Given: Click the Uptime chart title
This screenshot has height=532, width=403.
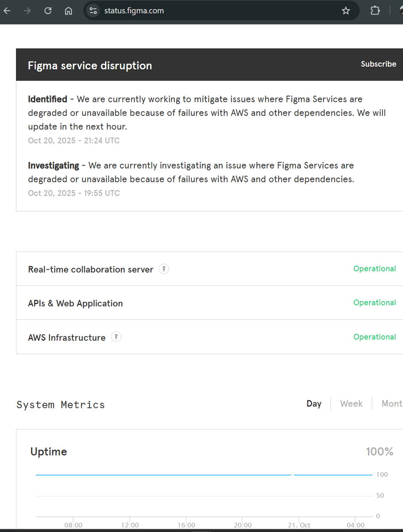Looking at the screenshot, I should pos(49,452).
